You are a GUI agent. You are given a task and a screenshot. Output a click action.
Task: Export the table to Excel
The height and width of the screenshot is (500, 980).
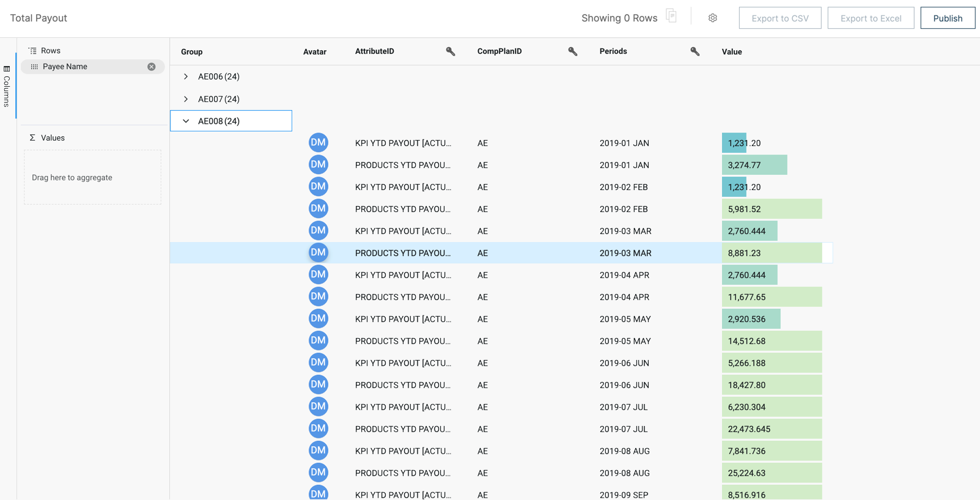pyautogui.click(x=871, y=18)
